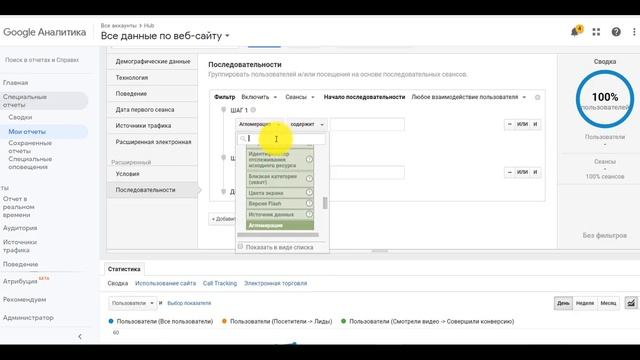Select the Цвета экрана dimension option

click(280, 193)
